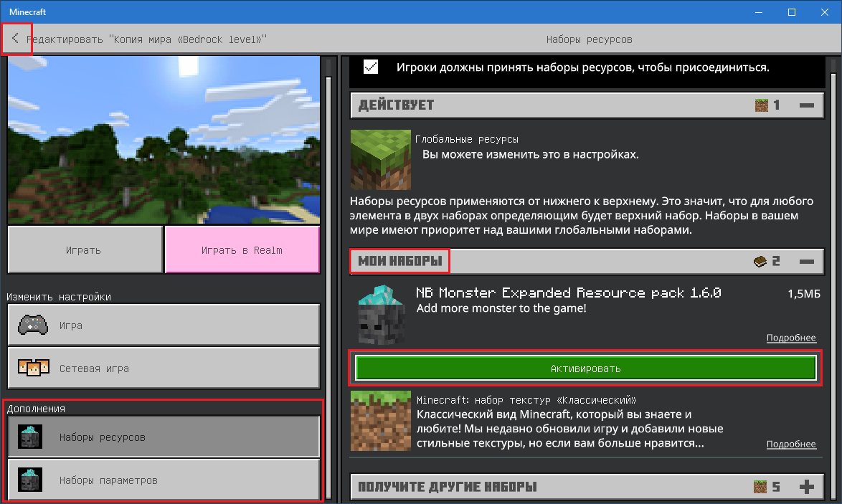Open Подробнее link for classic texture pack
This screenshot has width=842, height=504.
click(790, 444)
